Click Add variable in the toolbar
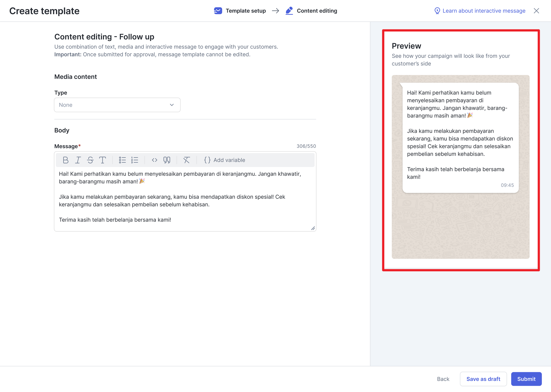Image resolution: width=551 pixels, height=392 pixels. [224, 160]
